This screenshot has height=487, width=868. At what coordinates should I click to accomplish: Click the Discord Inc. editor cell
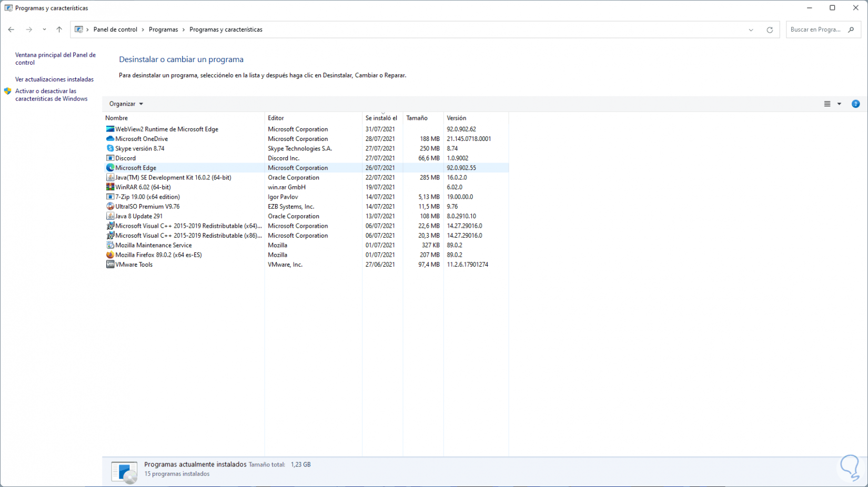click(284, 158)
